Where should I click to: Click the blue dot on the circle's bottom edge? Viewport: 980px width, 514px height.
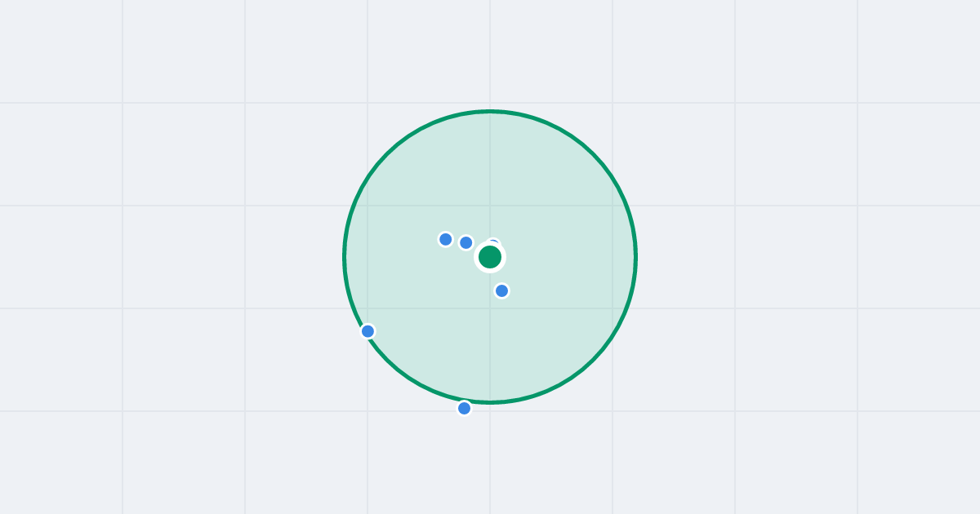(464, 408)
